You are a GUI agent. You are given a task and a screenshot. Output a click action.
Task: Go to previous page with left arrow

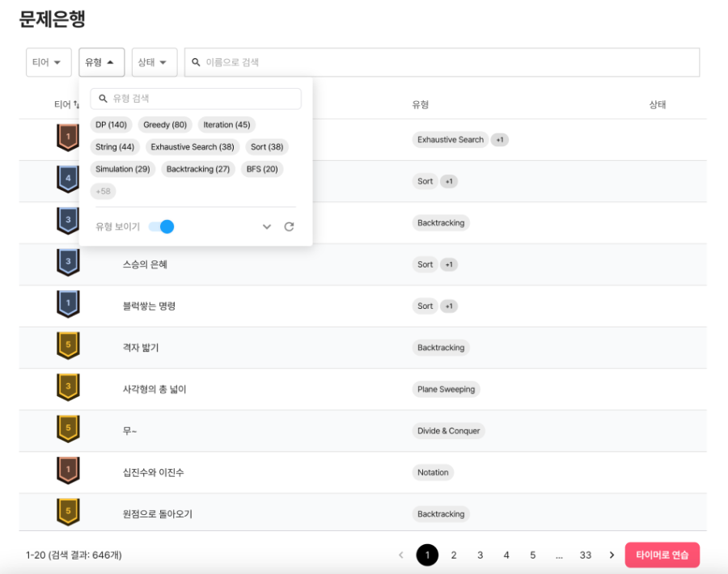point(401,555)
